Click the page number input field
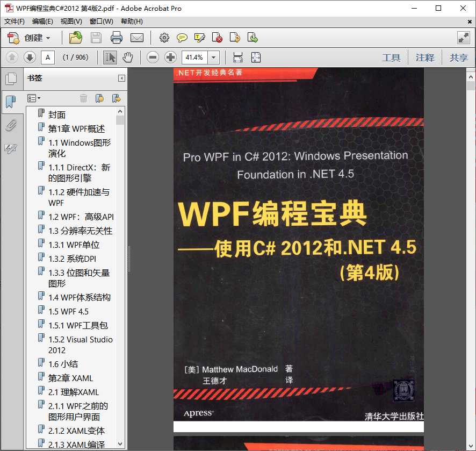 pos(48,57)
